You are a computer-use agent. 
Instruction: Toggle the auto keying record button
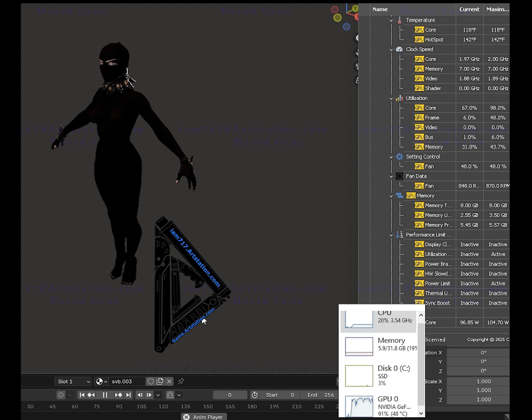[x=61, y=395]
